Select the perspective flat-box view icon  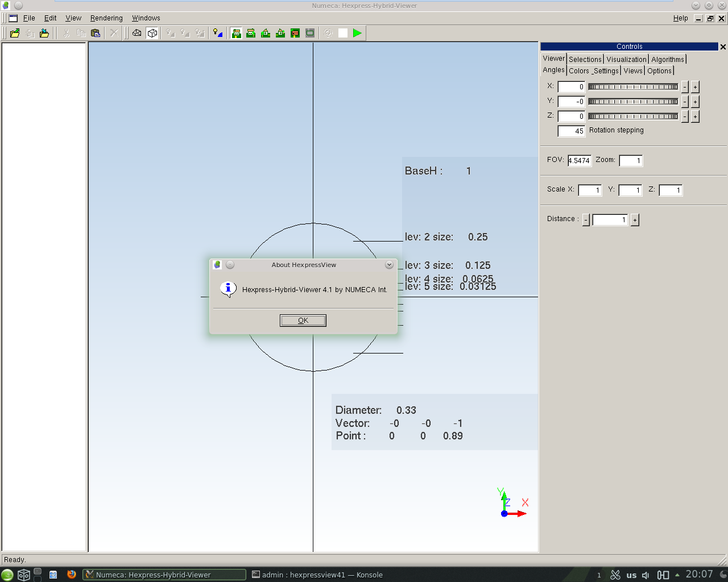click(x=137, y=33)
